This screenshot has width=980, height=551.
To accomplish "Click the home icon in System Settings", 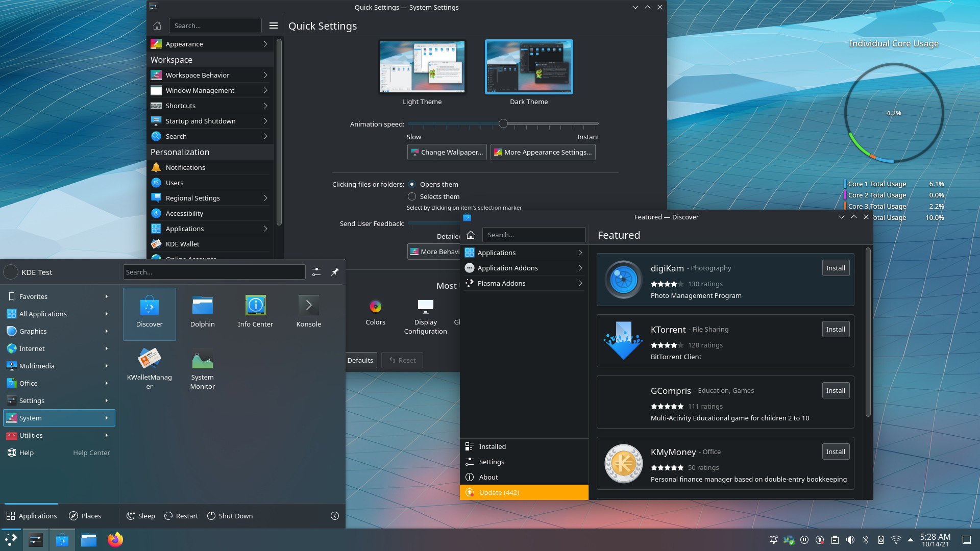I will point(157,26).
